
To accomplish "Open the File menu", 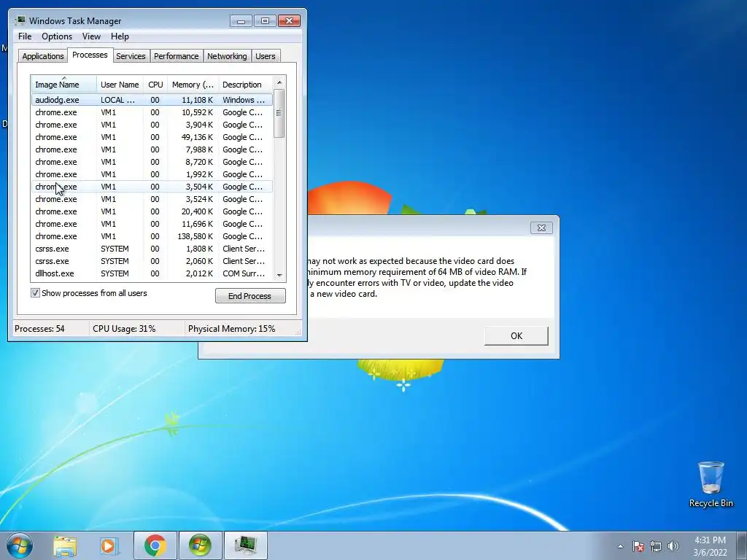I will point(25,36).
